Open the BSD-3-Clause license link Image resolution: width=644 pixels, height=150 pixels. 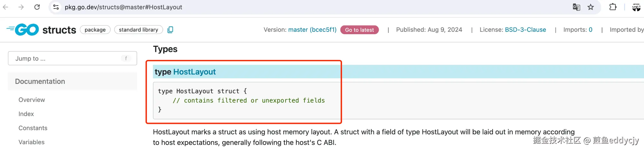525,30
